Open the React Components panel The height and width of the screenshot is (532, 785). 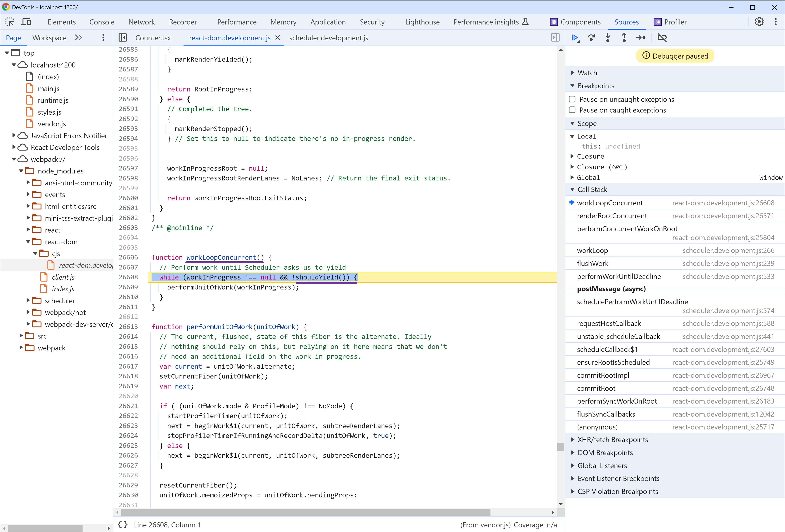click(575, 22)
